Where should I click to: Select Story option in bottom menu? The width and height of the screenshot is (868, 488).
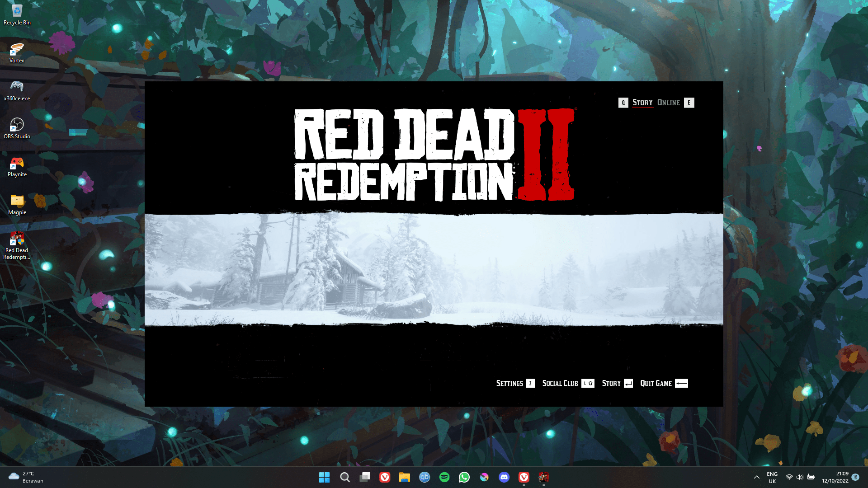click(x=611, y=383)
